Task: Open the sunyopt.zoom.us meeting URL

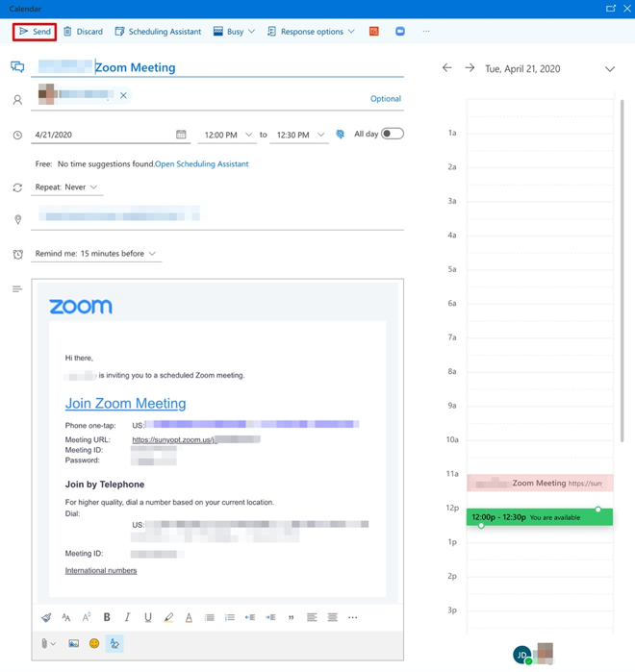Action: tap(196, 439)
